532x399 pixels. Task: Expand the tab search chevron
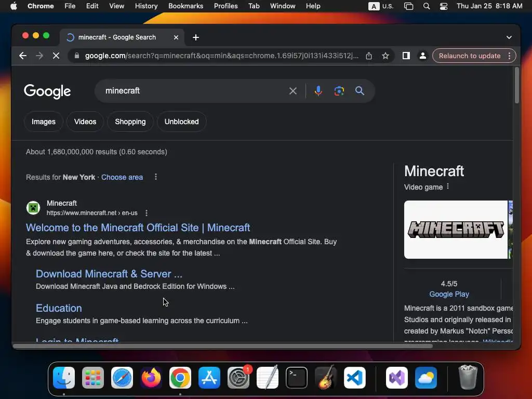(509, 37)
